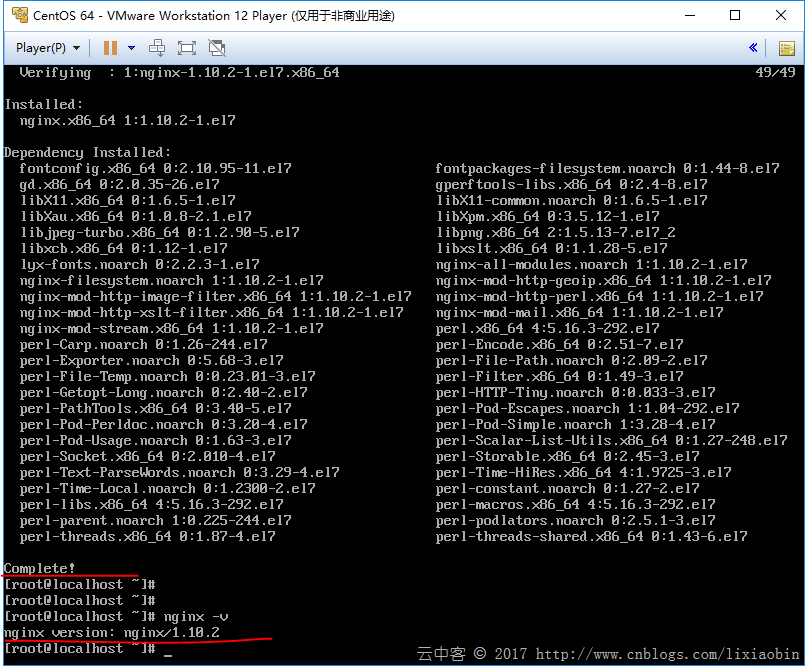Click 'nginx-mod-http-geoip.x86_64' entry

click(603, 280)
